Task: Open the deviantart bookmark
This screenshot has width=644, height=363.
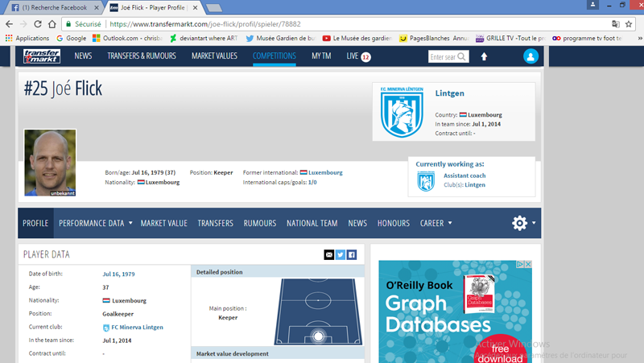Action: click(204, 38)
